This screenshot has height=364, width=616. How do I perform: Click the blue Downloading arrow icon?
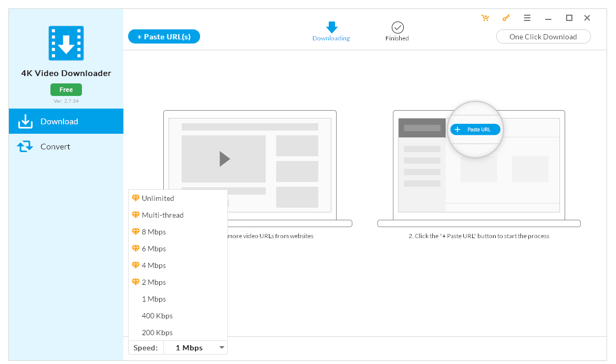(x=331, y=26)
